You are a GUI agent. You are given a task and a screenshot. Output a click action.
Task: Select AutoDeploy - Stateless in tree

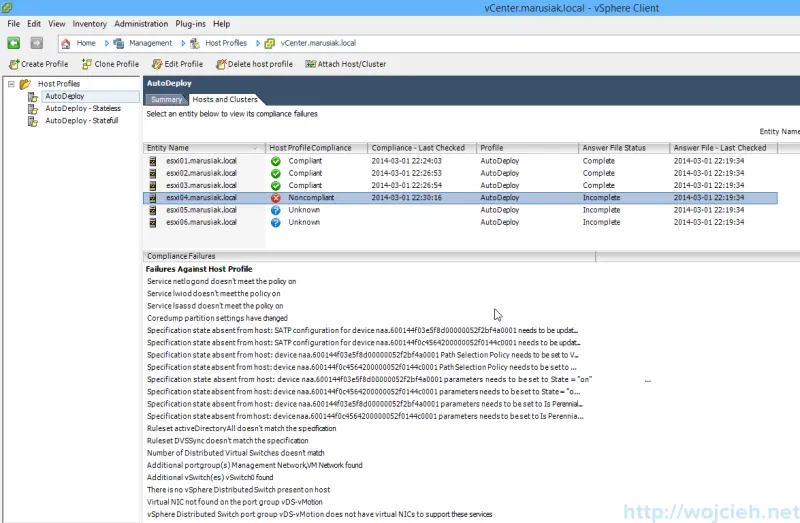pyautogui.click(x=83, y=109)
